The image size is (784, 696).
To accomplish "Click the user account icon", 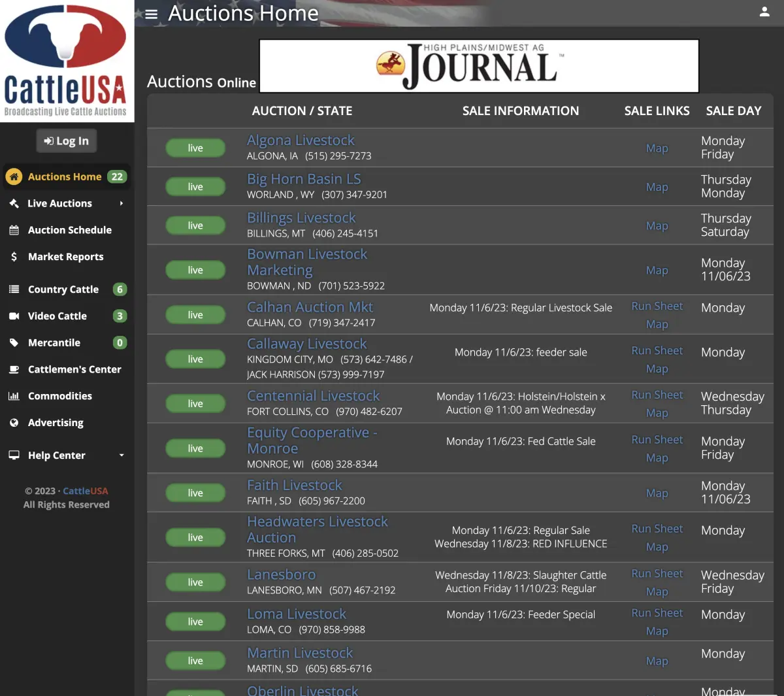I will click(x=764, y=12).
